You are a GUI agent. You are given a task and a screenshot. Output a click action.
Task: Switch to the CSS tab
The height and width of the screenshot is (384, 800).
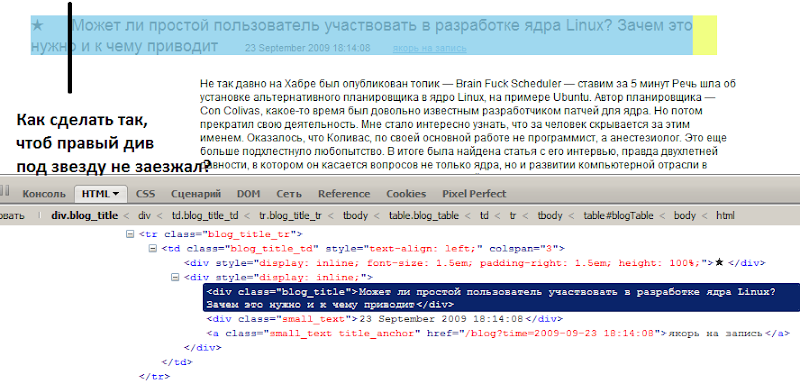(x=145, y=194)
